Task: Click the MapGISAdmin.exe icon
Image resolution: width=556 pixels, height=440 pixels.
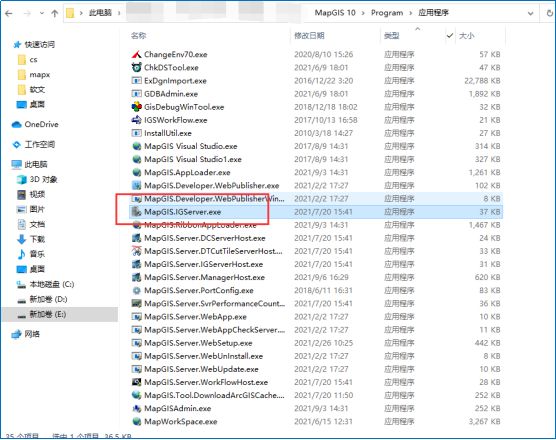Action: click(x=137, y=408)
